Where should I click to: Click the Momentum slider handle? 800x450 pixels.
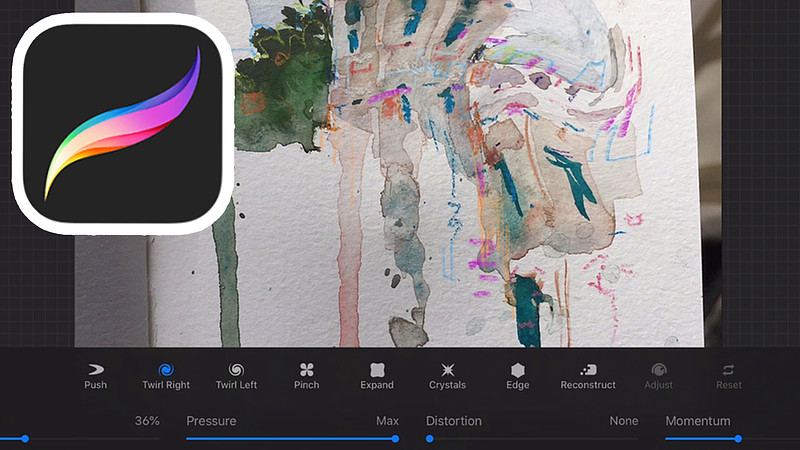pyautogui.click(x=738, y=438)
